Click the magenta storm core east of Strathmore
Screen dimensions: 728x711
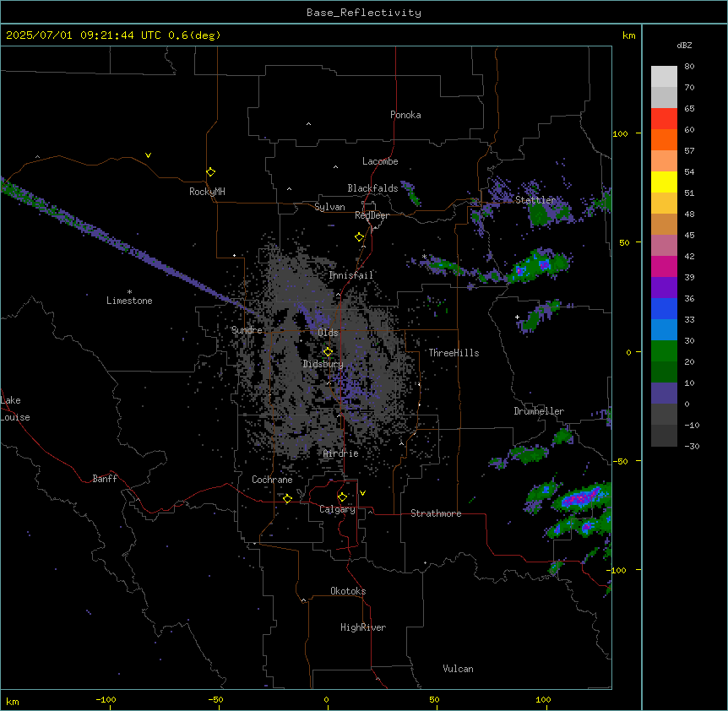(581, 499)
